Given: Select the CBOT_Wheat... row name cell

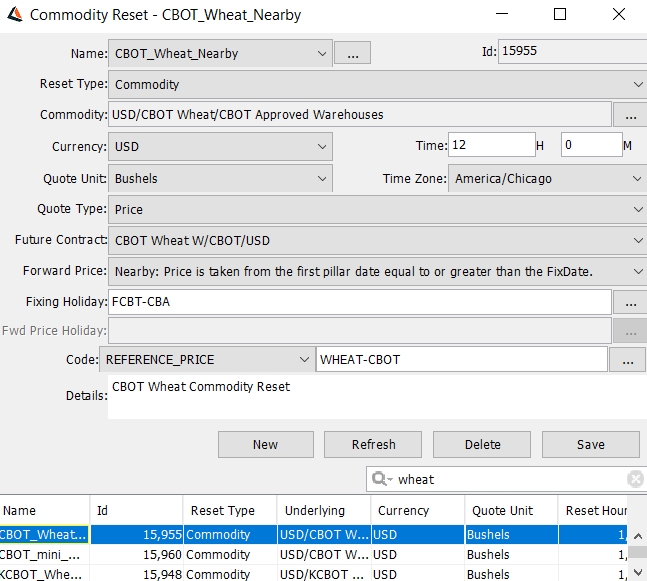Looking at the screenshot, I should (x=44, y=534).
